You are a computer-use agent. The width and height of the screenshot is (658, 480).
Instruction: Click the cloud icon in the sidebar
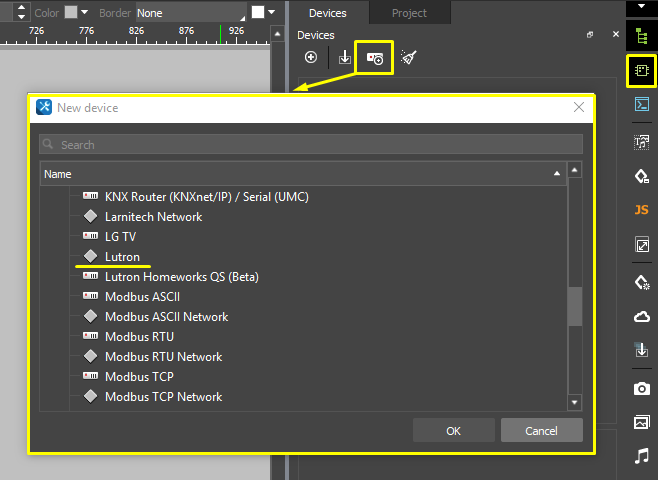click(x=641, y=317)
